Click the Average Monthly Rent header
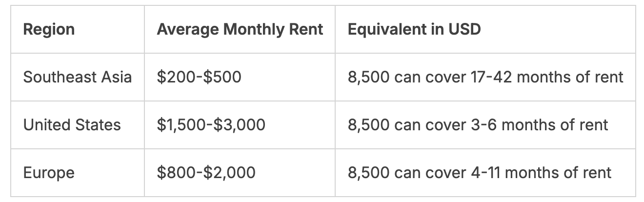Screen dimensions: 644x202 click(x=240, y=29)
